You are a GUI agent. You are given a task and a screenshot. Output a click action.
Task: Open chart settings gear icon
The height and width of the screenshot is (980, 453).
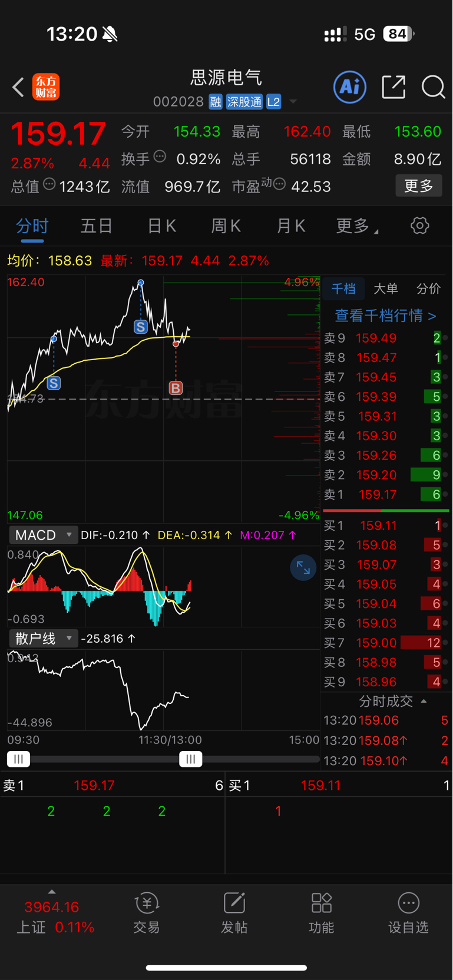420,225
